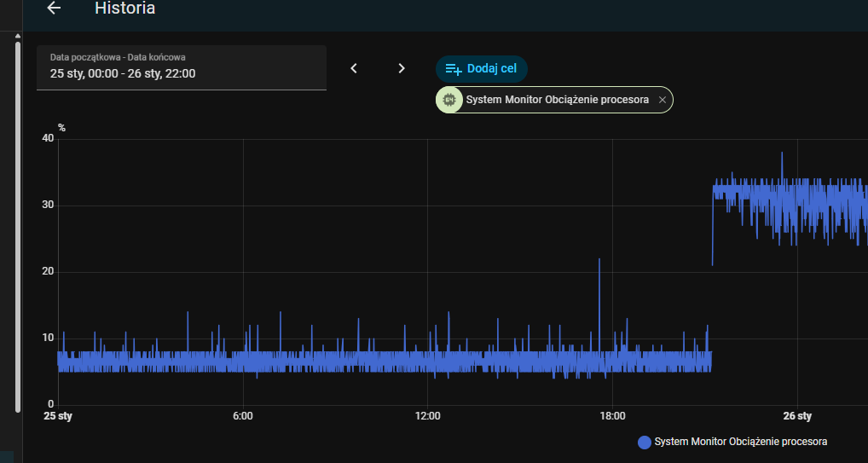
Task: Click the 26 sty axis label
Action: [796, 416]
